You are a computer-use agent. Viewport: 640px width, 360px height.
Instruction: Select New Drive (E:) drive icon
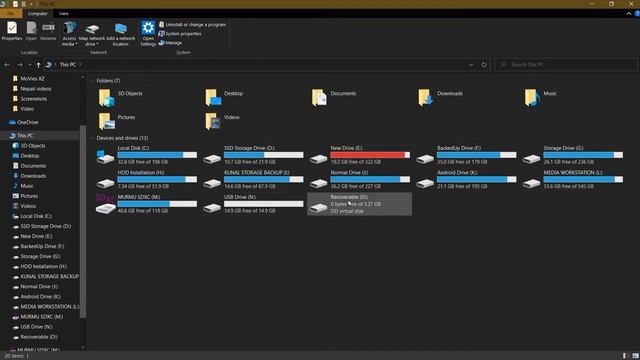click(x=318, y=159)
